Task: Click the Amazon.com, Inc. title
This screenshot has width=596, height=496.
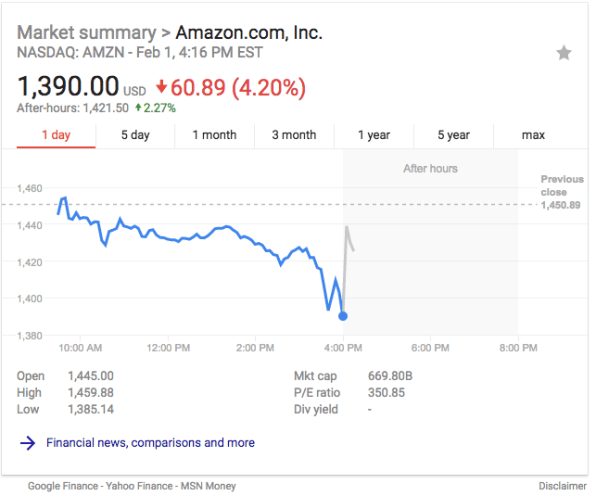Action: point(249,33)
